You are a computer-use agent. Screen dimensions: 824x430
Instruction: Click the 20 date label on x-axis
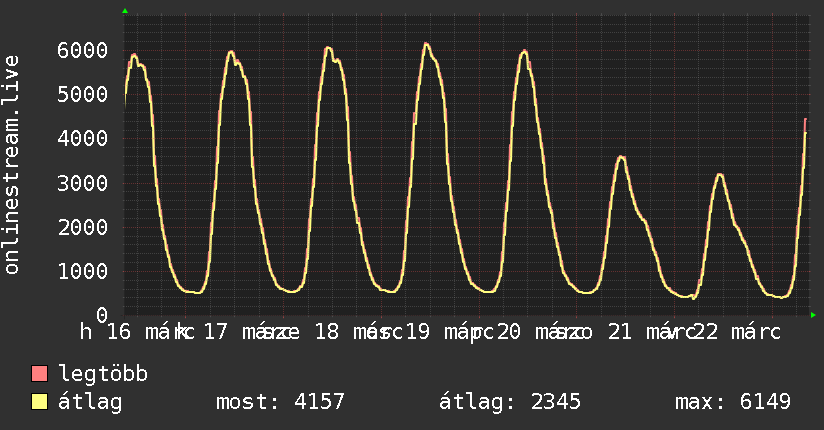[509, 332]
